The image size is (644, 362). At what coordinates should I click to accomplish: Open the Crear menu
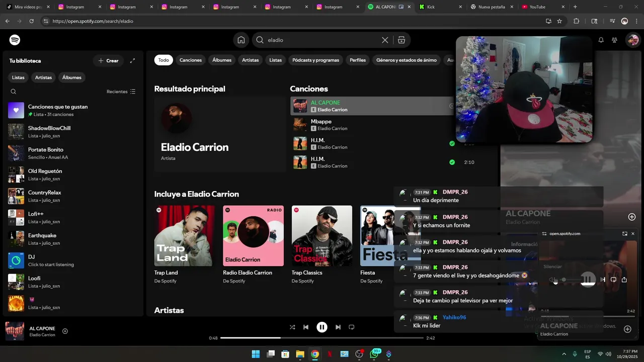[x=108, y=60]
